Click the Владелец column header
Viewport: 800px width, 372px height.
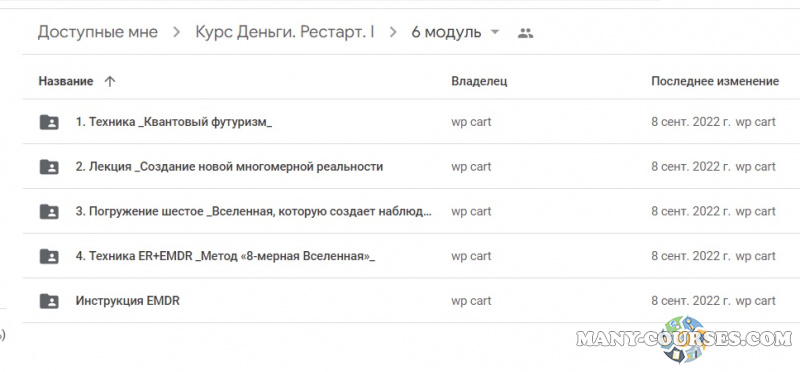(x=479, y=81)
